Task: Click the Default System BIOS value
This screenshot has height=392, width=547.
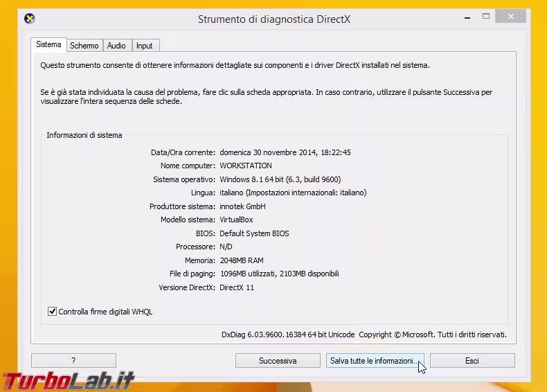Action: pyautogui.click(x=254, y=233)
